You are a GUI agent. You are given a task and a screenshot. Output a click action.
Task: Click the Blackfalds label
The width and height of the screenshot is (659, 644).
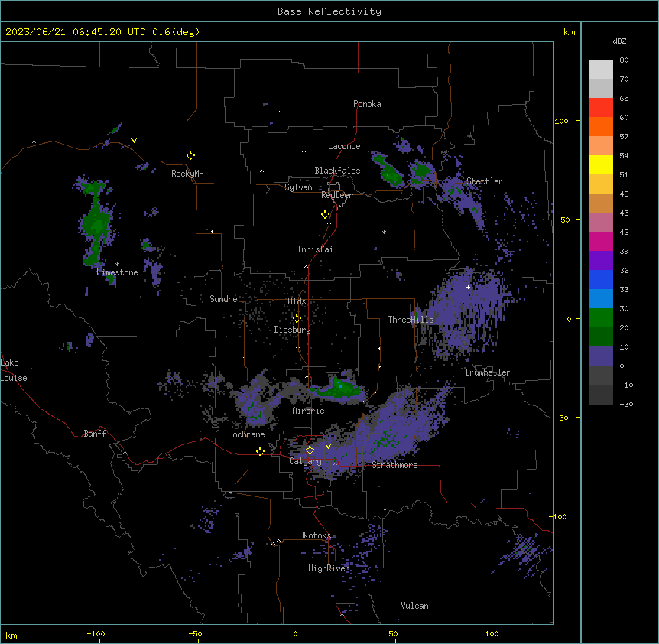(x=337, y=171)
